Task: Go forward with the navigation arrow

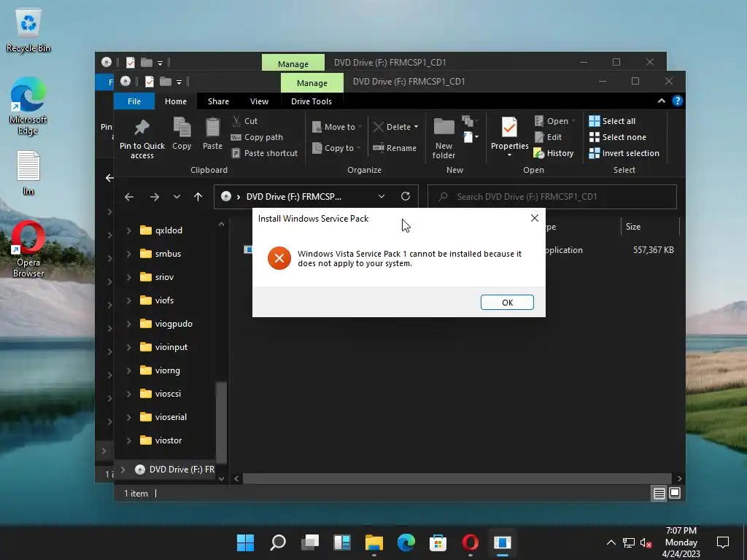Action: (x=155, y=197)
